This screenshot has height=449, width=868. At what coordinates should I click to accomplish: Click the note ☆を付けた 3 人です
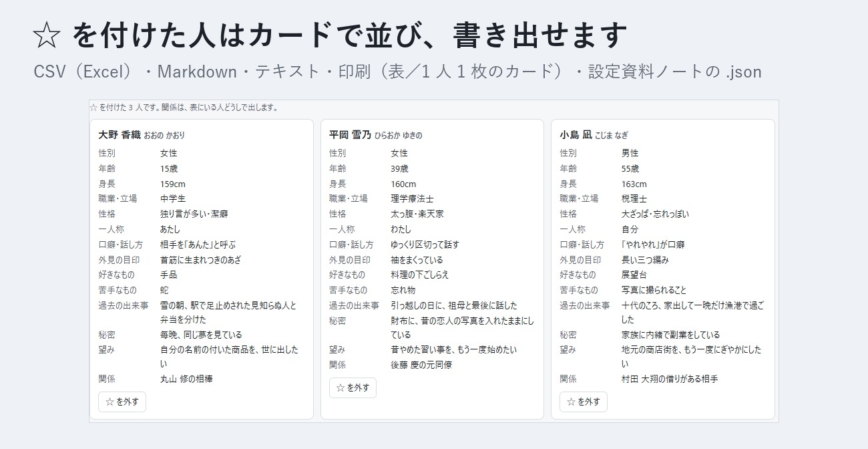pos(124,107)
